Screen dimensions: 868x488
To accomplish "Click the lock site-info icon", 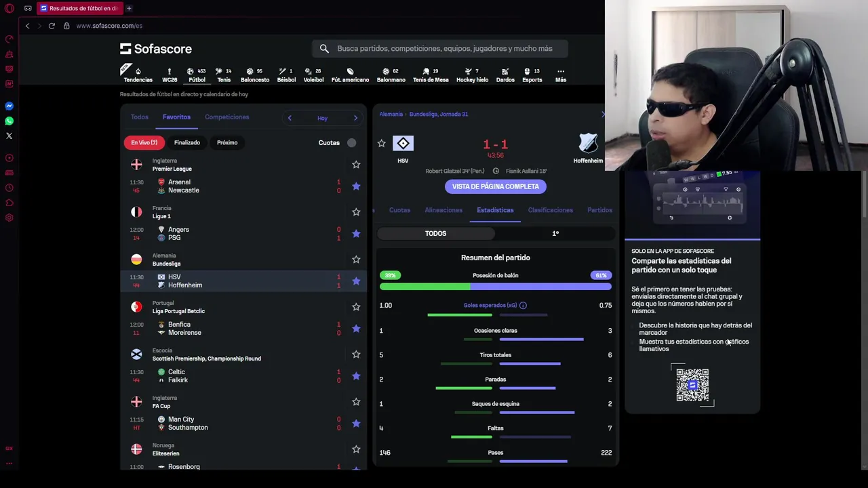I will (66, 26).
